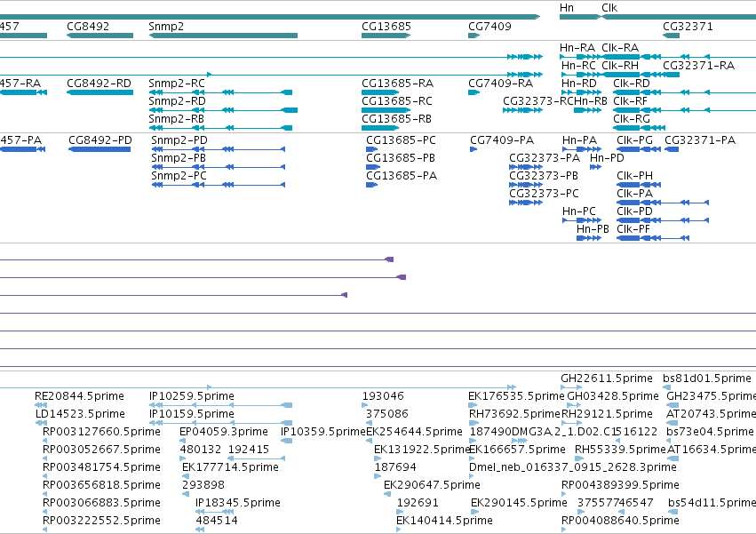Select transcript Snmp2-RC

click(177, 84)
